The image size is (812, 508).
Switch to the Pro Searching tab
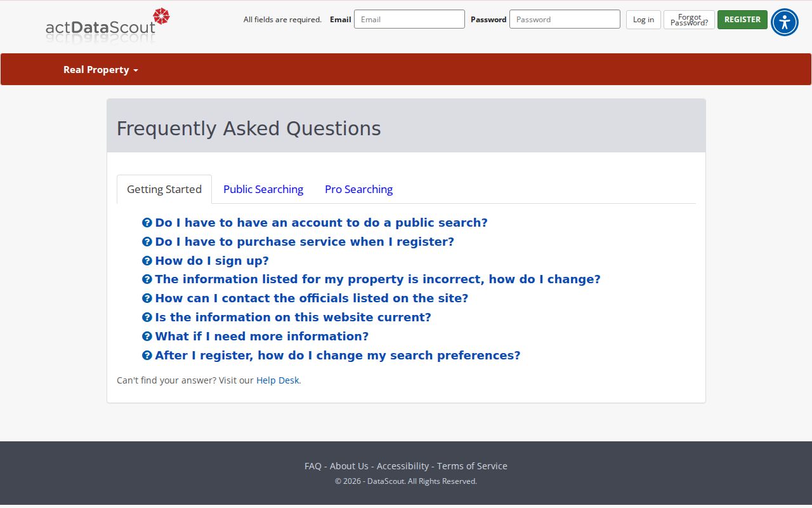pos(358,189)
